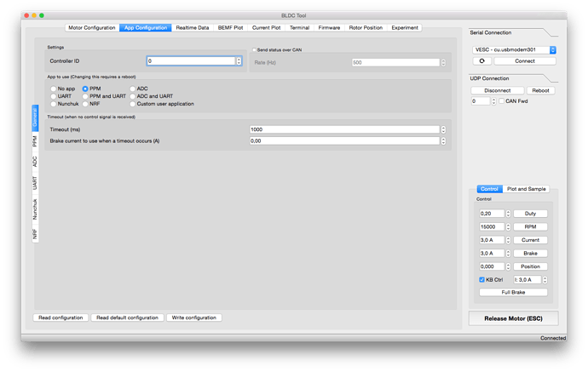
Task: Click the serial port refresh icon
Action: 482,61
